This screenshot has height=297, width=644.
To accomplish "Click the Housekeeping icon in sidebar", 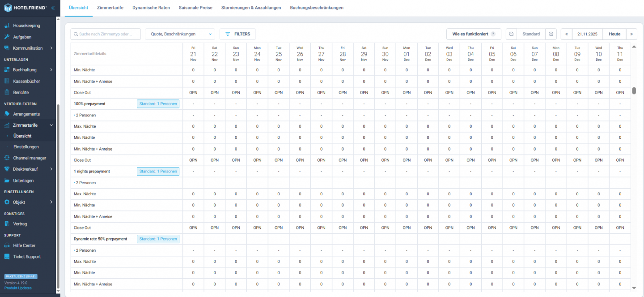I will click(7, 26).
